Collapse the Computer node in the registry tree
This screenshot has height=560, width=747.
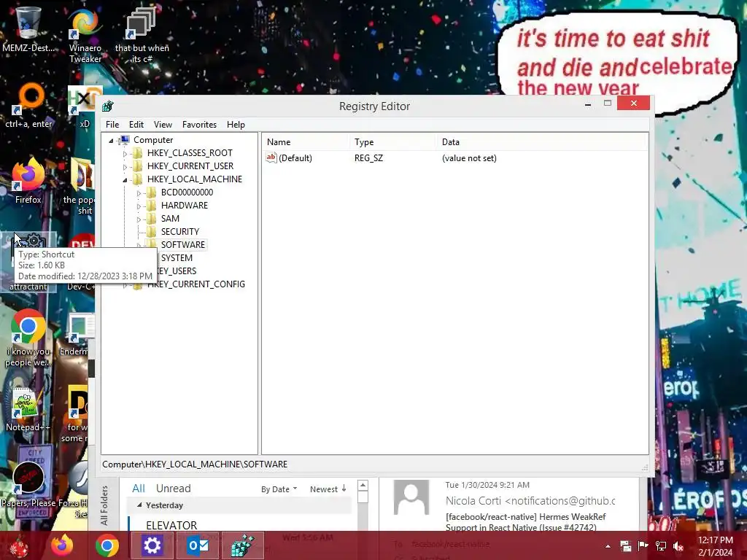111,141
